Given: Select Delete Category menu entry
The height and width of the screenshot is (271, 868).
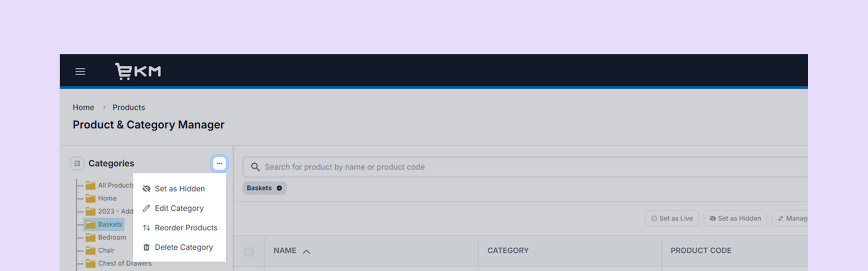Looking at the screenshot, I should (183, 247).
